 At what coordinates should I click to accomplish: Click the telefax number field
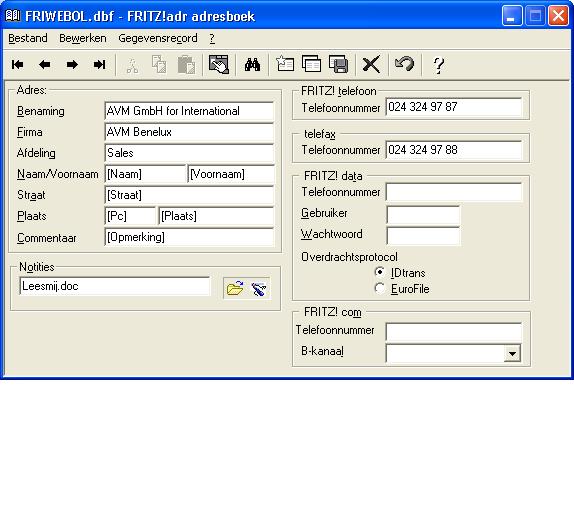pos(454,150)
